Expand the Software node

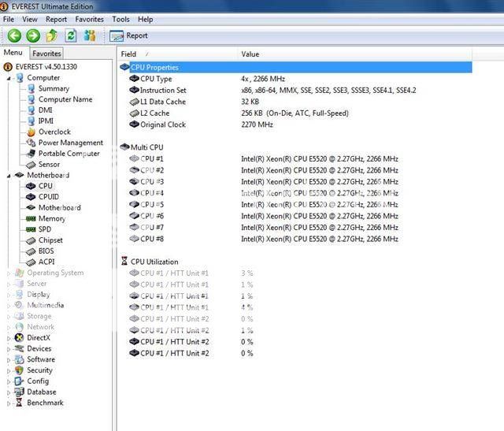pyautogui.click(x=9, y=360)
